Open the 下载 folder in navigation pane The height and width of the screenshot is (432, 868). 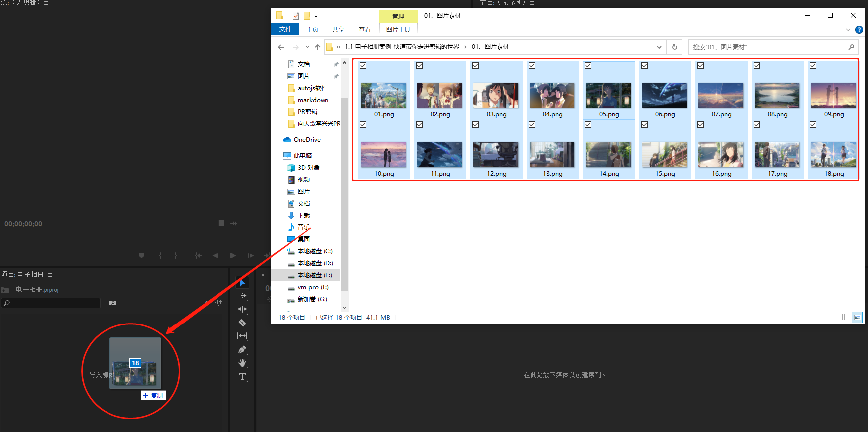point(299,216)
